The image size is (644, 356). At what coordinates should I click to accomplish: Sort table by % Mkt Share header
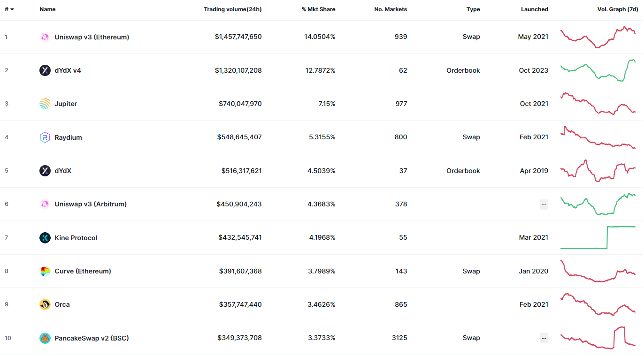(x=318, y=9)
